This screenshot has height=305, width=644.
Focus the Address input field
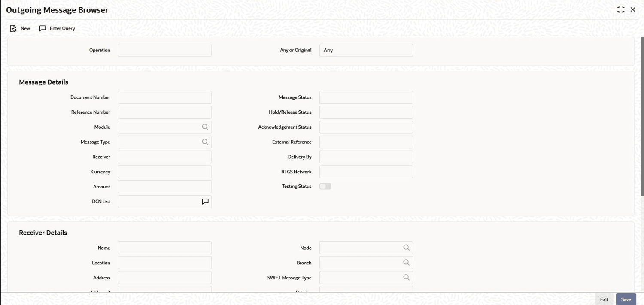click(165, 278)
